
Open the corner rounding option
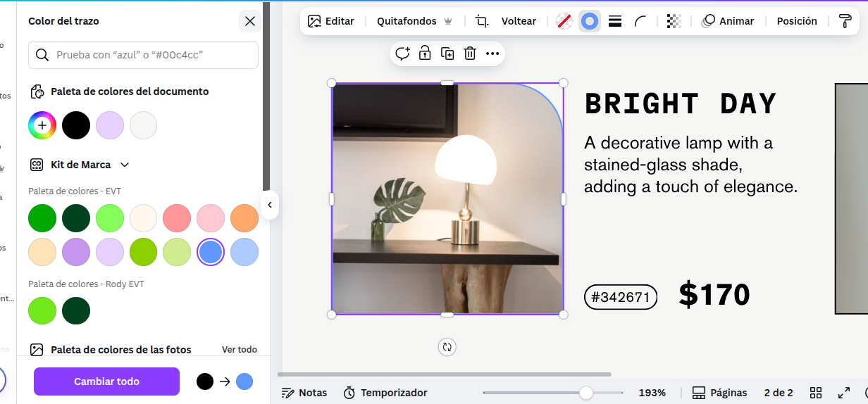tap(640, 21)
